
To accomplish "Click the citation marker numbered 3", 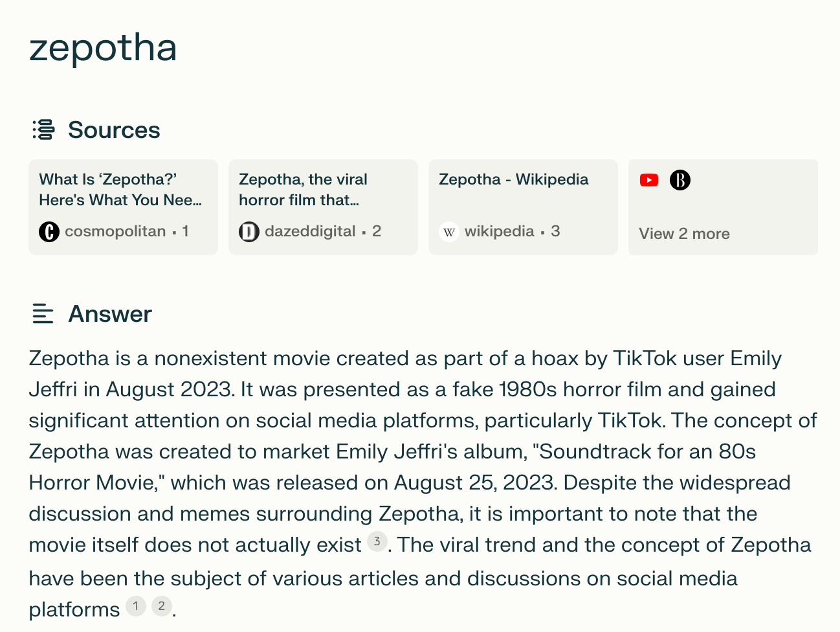I will point(377,541).
